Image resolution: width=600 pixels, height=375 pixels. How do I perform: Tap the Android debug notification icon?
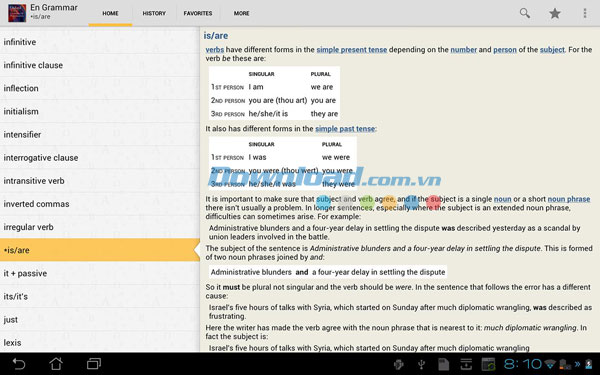pos(399,364)
